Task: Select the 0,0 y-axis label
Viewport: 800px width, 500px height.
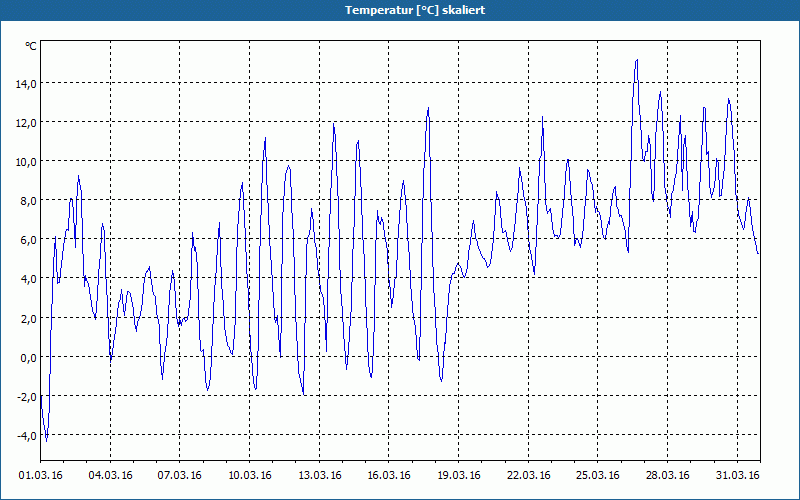Action: [27, 357]
